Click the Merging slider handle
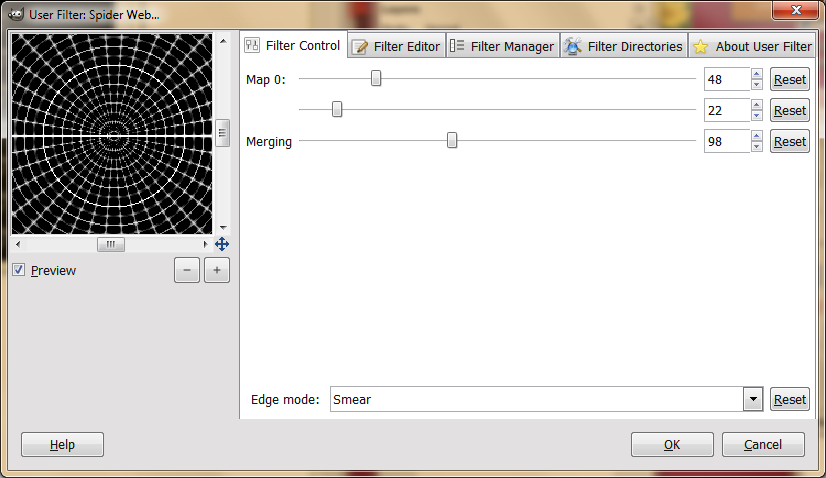Screen dimensions: 826x478 point(452,140)
